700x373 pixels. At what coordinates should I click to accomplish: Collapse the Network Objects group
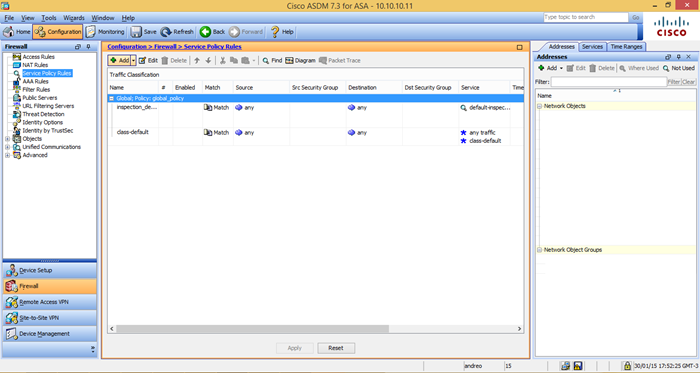pos(539,106)
